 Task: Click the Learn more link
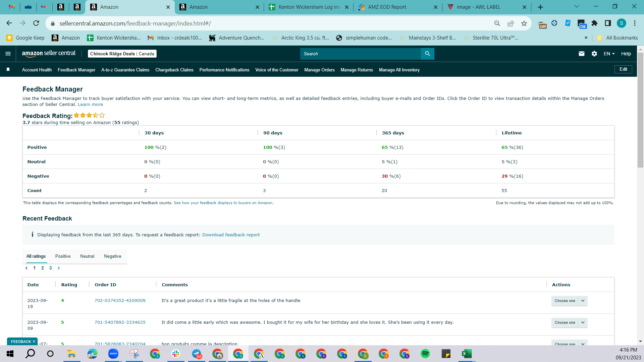[x=91, y=104]
